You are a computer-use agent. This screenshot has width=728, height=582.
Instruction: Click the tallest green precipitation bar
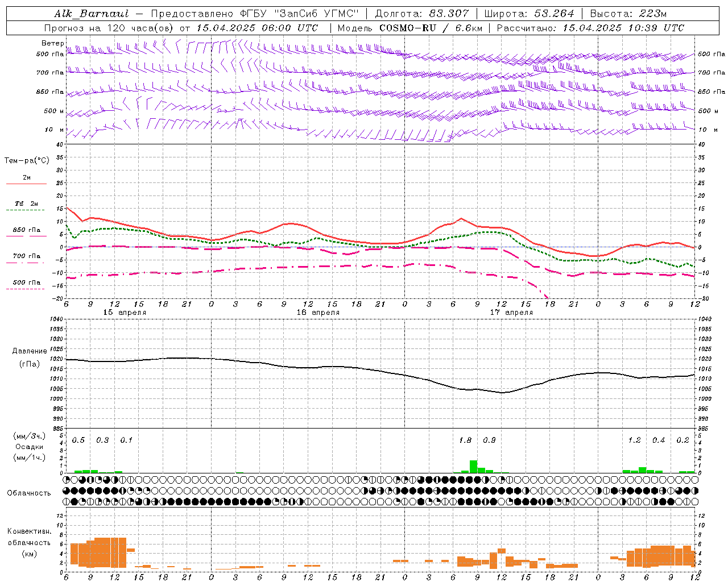coord(473,467)
